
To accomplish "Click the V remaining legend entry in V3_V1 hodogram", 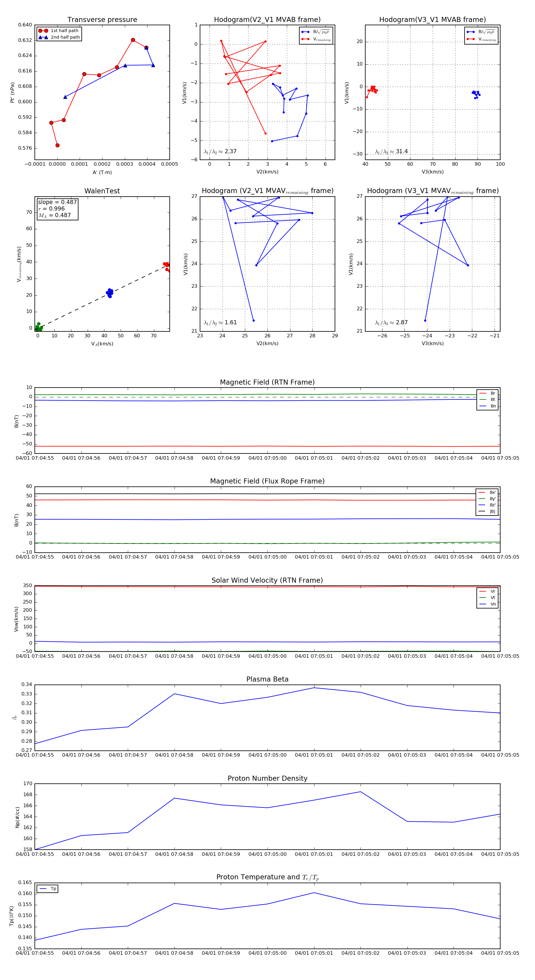I will (481, 39).
